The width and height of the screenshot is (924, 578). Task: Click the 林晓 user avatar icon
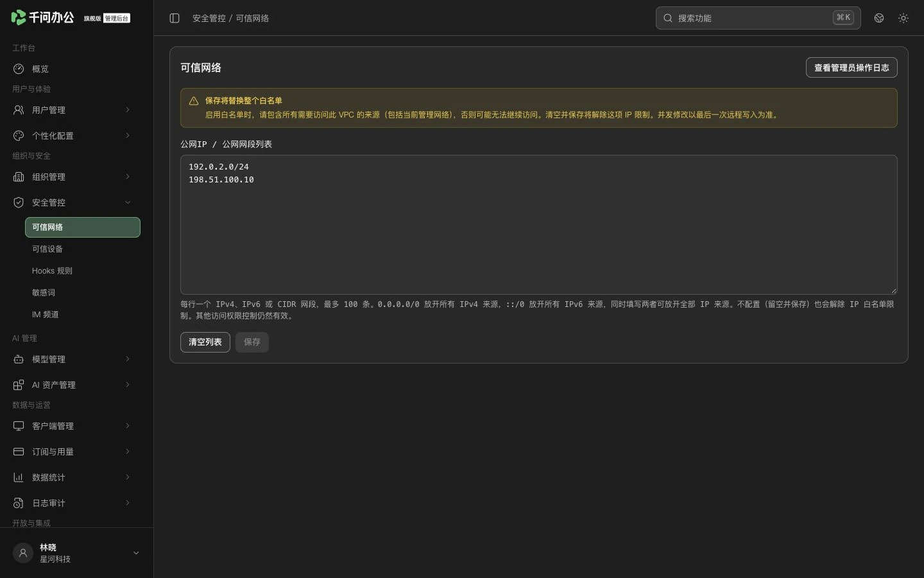[x=23, y=553]
